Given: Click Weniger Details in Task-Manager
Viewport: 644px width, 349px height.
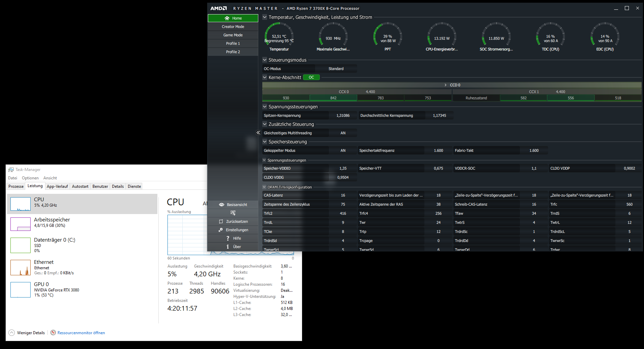Looking at the screenshot, I should click(27, 333).
